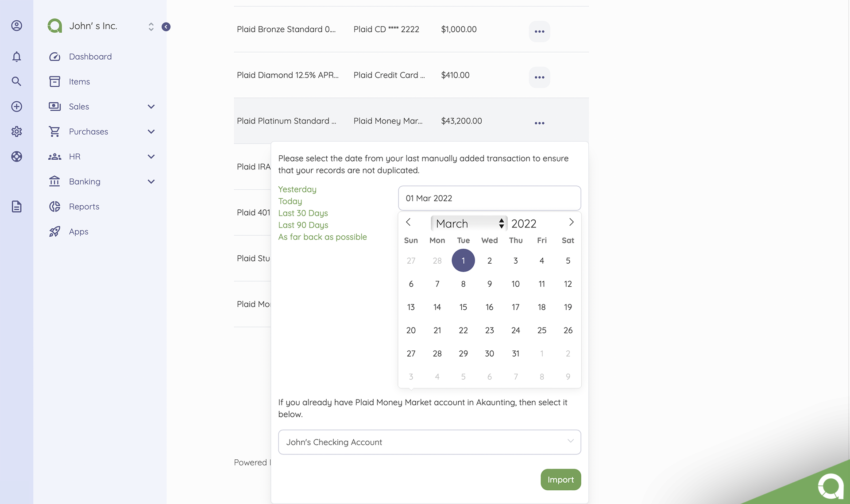Click the add new plus icon
Viewport: 850px width, 504px height.
[16, 107]
